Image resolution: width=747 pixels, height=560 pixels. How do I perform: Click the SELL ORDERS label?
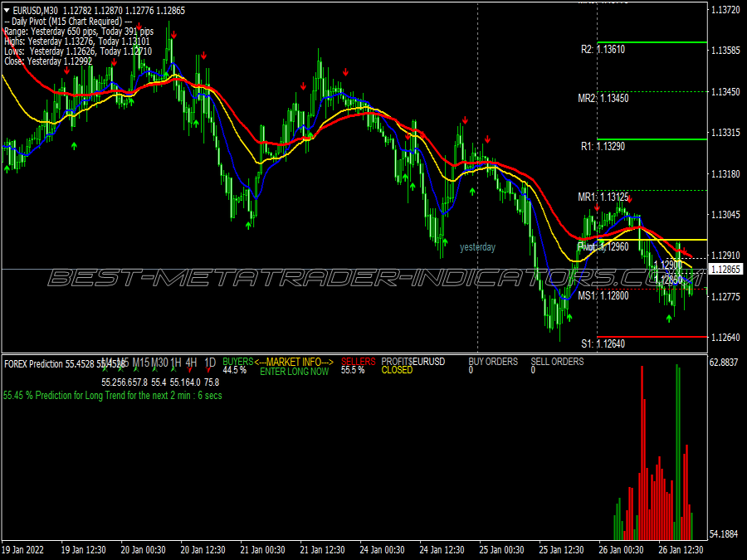coord(558,362)
